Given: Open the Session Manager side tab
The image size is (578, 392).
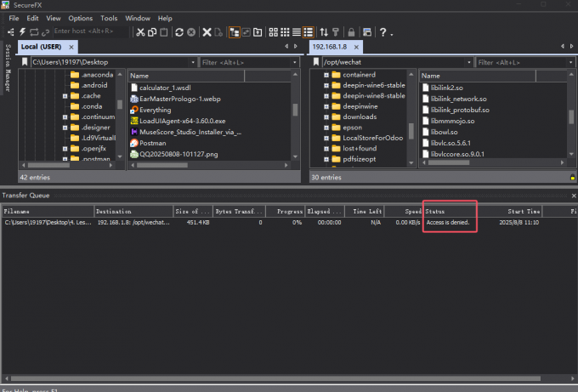Looking at the screenshot, I should pos(8,67).
